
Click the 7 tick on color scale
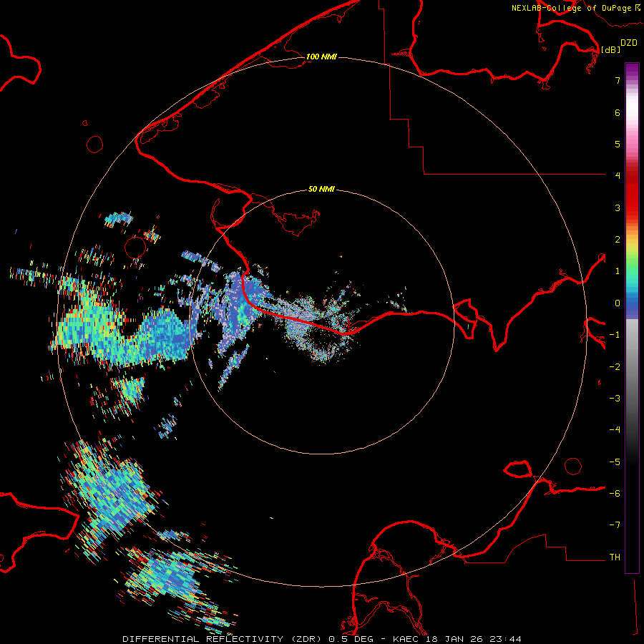(x=618, y=80)
